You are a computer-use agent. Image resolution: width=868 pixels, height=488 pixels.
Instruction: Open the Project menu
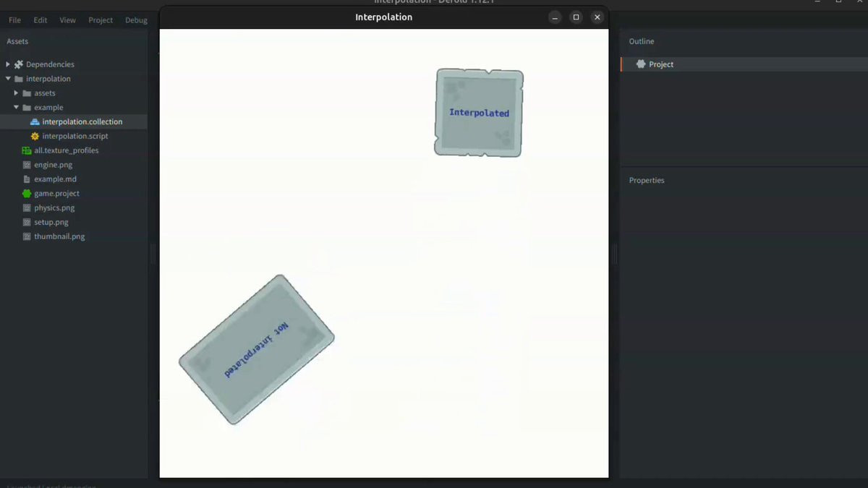[x=101, y=20]
